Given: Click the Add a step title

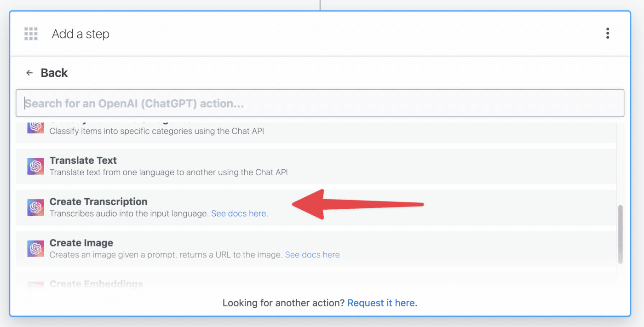Looking at the screenshot, I should (x=80, y=34).
